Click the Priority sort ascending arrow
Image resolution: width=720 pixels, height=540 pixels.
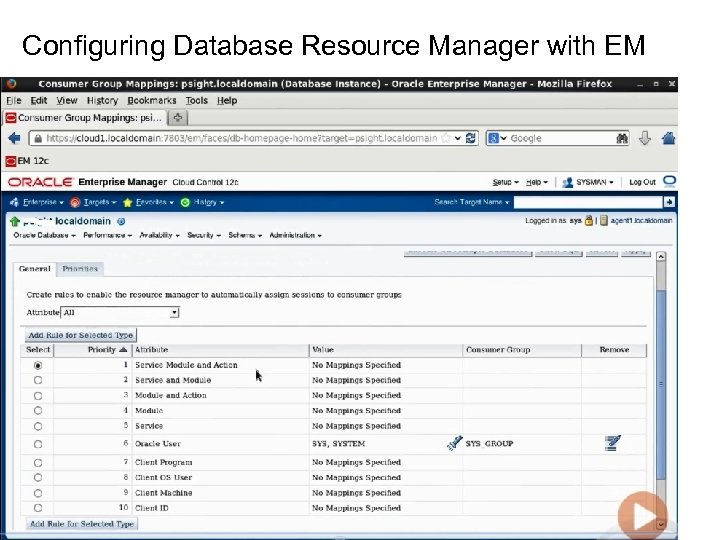point(123,350)
